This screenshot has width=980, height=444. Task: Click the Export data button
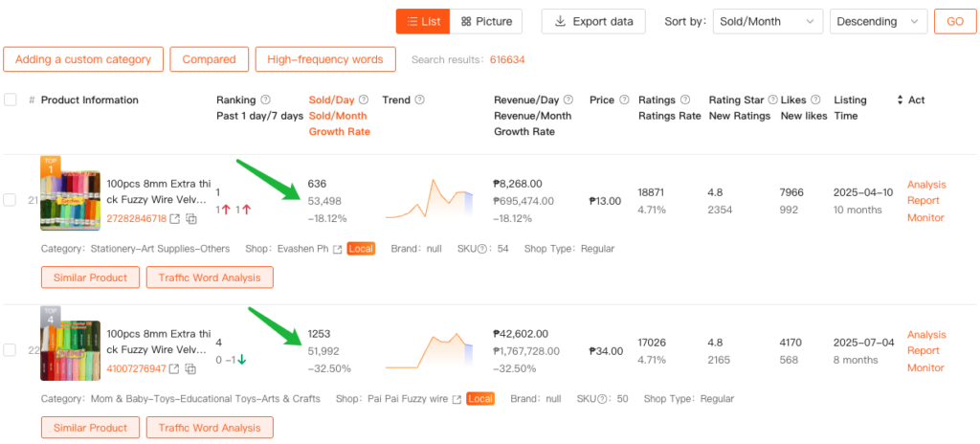point(593,21)
